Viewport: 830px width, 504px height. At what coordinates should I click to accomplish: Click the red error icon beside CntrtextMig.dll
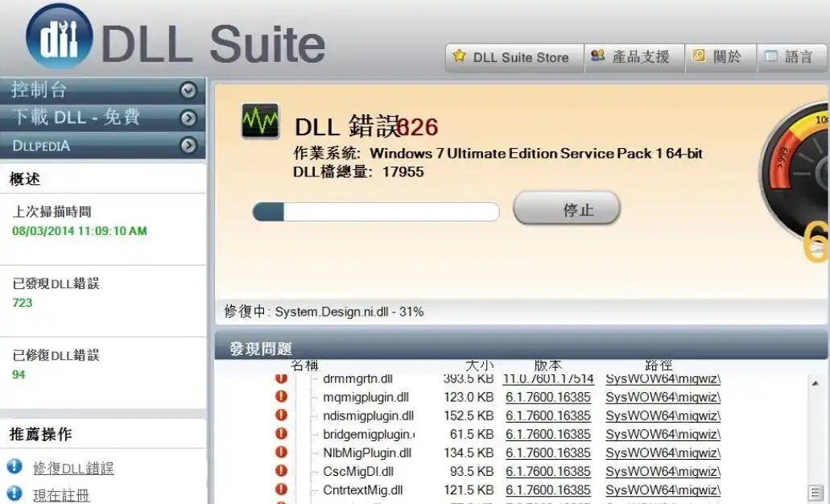click(x=280, y=490)
